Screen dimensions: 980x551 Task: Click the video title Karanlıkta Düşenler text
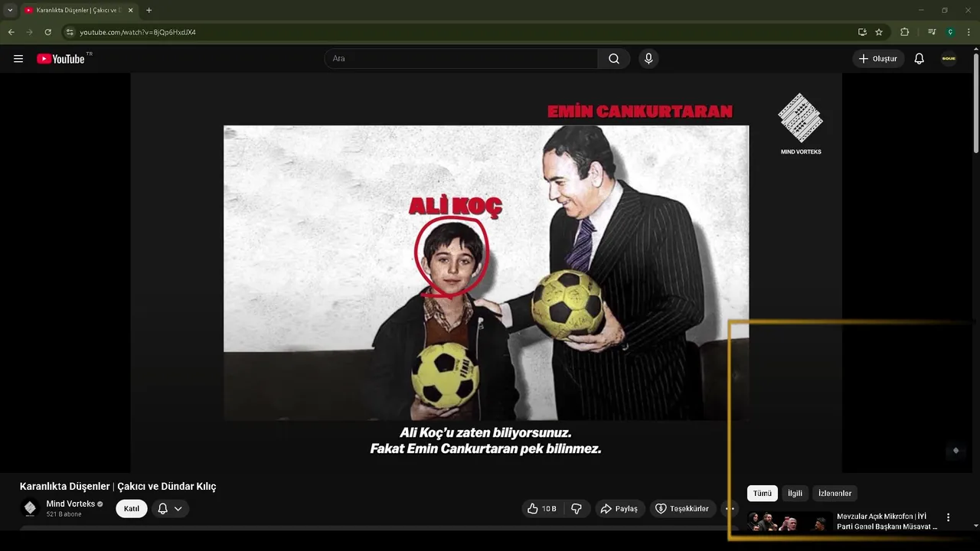118,487
